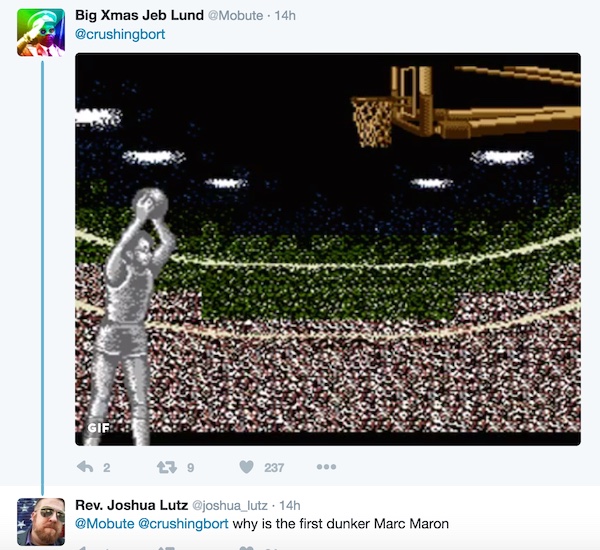Open Rev. Joshua Lutz's profile avatar

point(41,521)
